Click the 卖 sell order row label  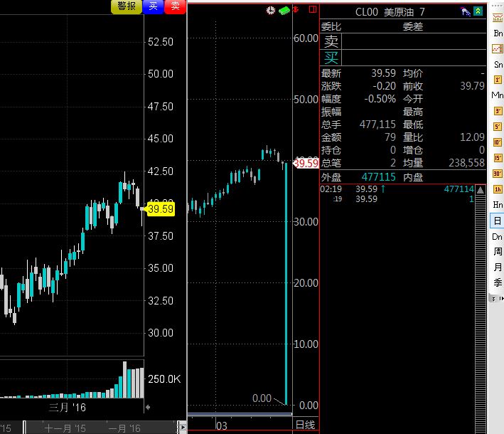[x=331, y=41]
